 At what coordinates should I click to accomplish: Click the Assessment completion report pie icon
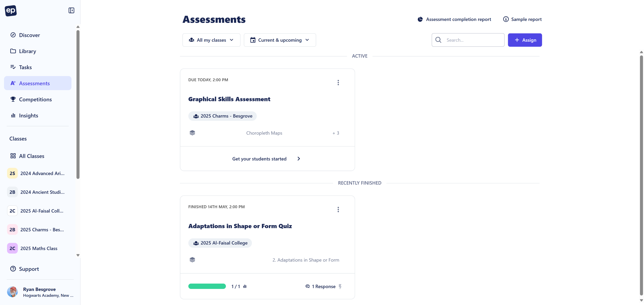pos(420,19)
